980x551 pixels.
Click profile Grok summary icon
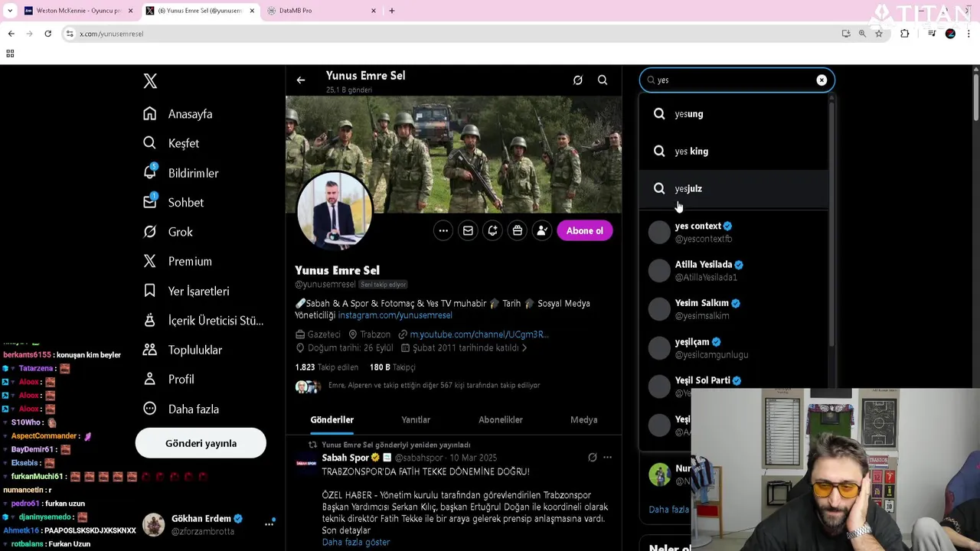point(492,230)
